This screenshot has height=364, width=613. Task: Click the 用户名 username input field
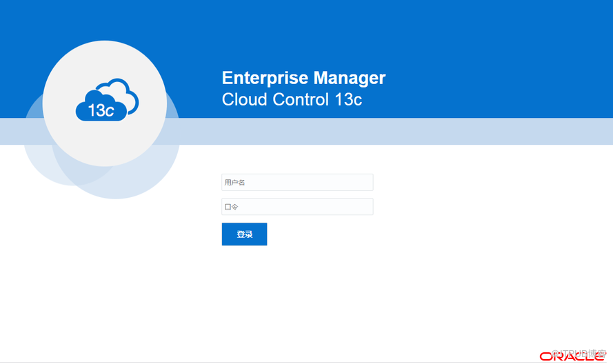297,182
